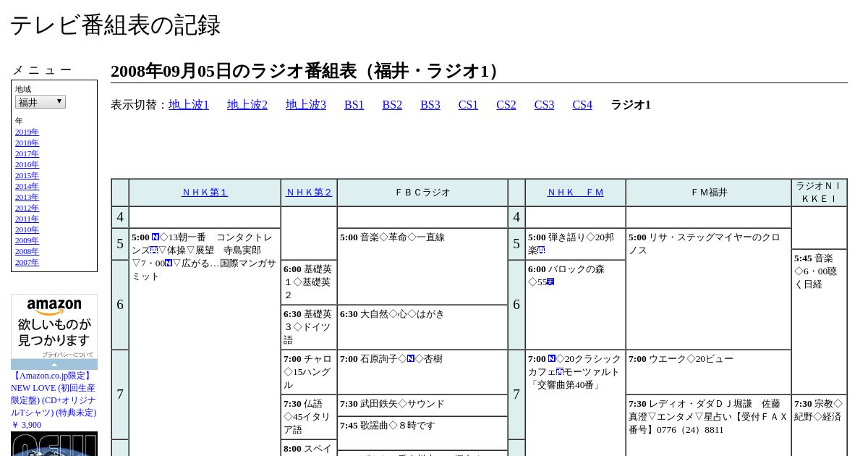Open the 2015年 archive link
868x456 pixels.
(x=27, y=175)
